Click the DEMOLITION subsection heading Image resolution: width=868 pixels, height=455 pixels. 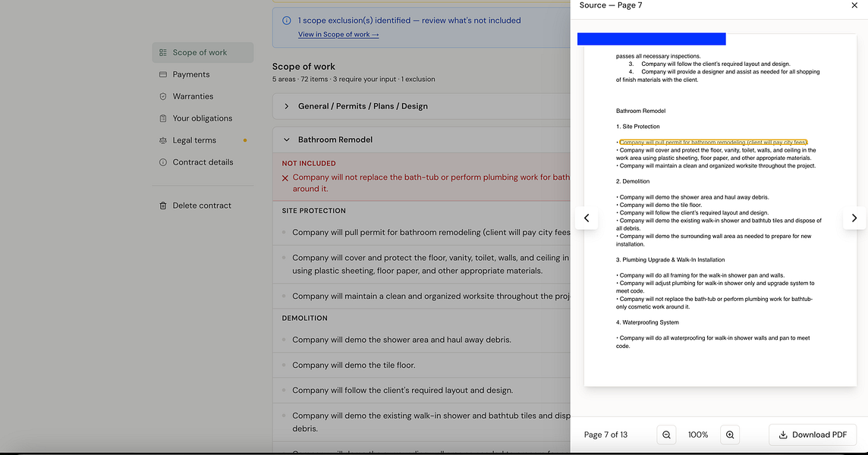click(304, 318)
